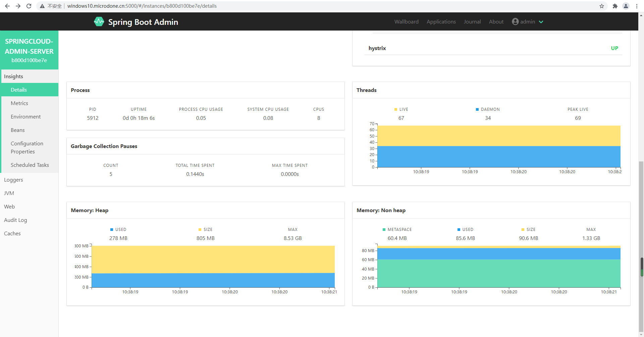Open the Caches sidebar item
This screenshot has height=337, width=644.
coord(29,233)
